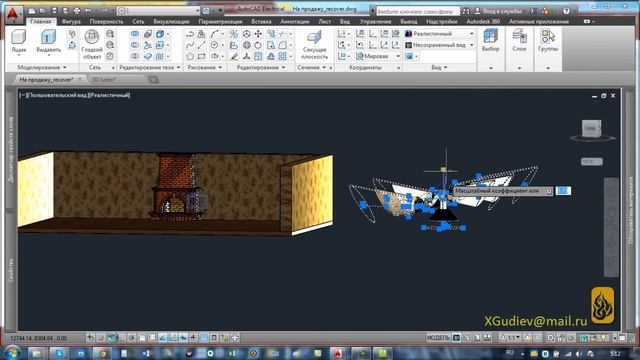Image resolution: width=640 pixels, height=360 pixels.
Task: Click the ViewCube in the viewport
Action: tap(591, 129)
